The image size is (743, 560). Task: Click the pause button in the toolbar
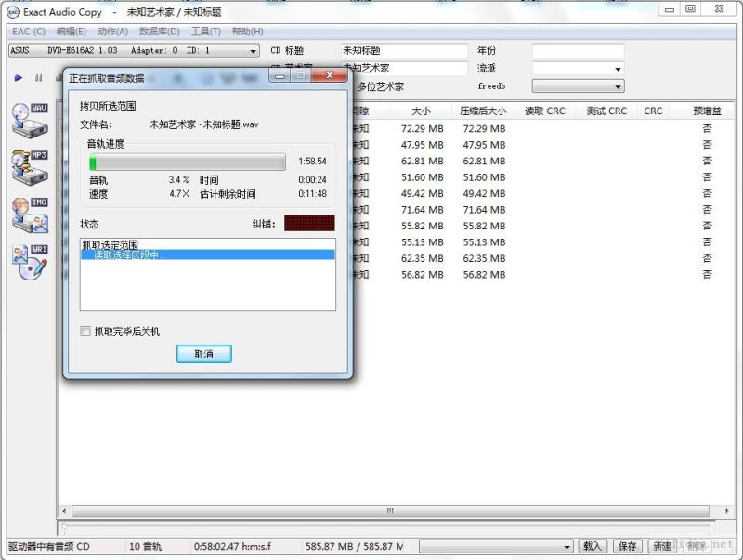coord(38,78)
